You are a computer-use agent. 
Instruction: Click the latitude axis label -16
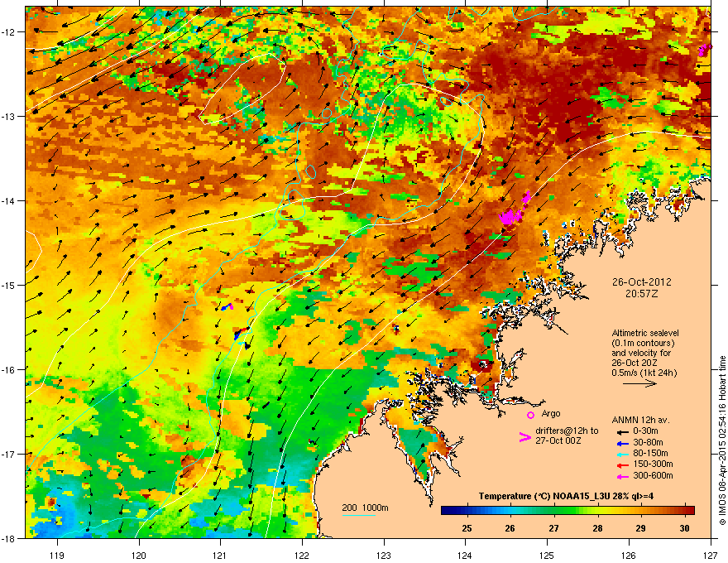pyautogui.click(x=9, y=369)
